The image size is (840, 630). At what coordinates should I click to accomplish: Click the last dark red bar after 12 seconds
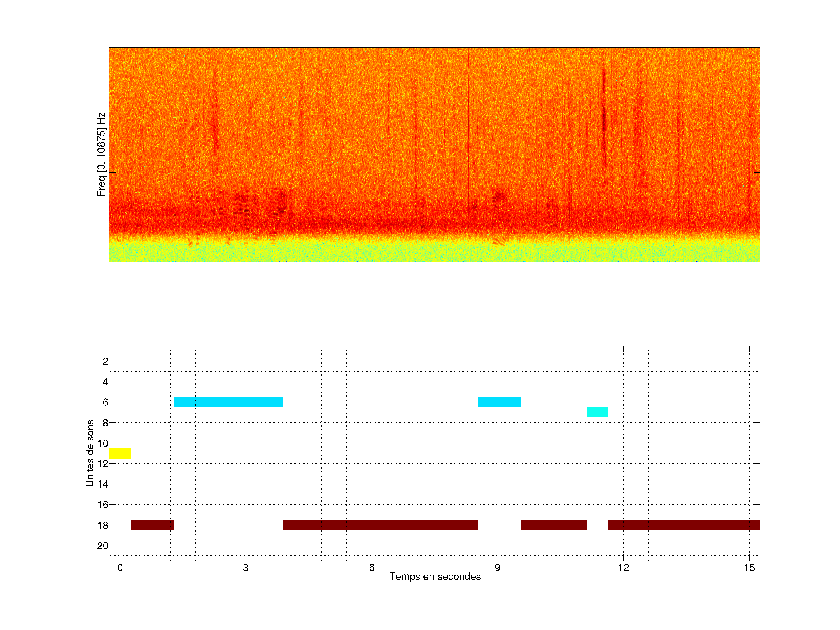tap(684, 525)
